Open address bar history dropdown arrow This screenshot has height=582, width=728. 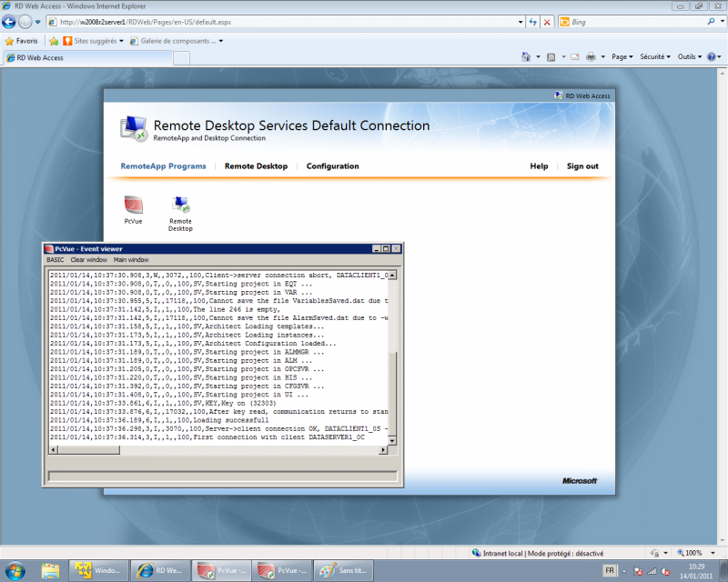pyautogui.click(x=521, y=22)
